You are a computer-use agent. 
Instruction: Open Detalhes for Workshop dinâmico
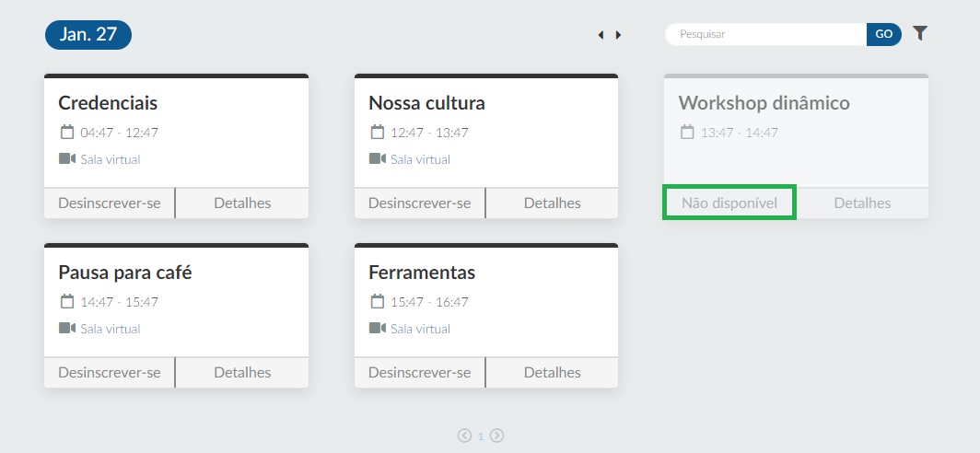(x=862, y=203)
